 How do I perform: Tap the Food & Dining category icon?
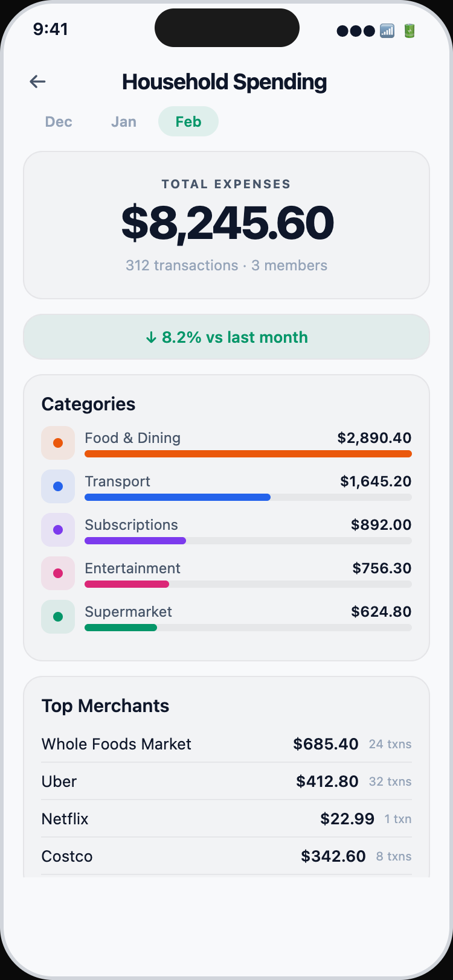[x=58, y=443]
